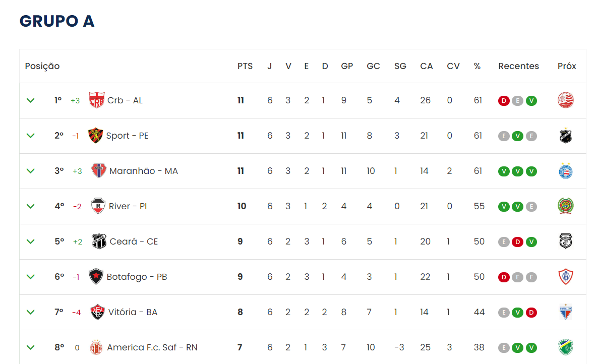
Task: Expand the River - PI row details
Action: tap(31, 206)
